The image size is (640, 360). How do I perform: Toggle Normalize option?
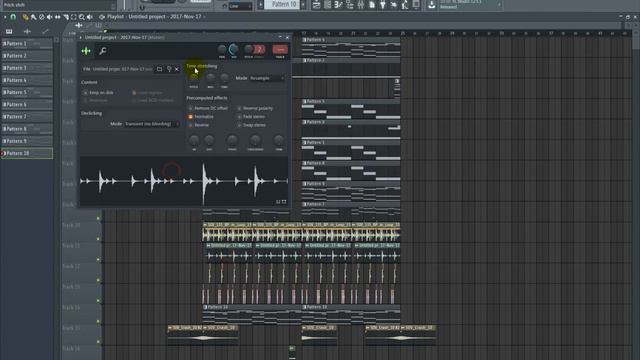(x=201, y=117)
